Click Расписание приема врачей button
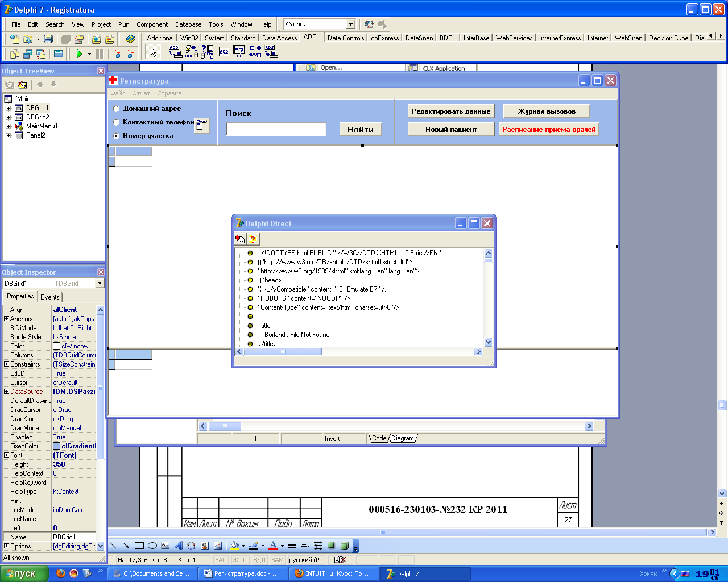728x582 pixels. point(549,130)
